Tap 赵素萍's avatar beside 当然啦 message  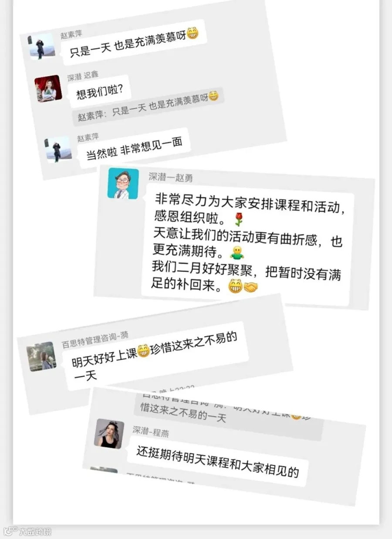click(x=58, y=149)
